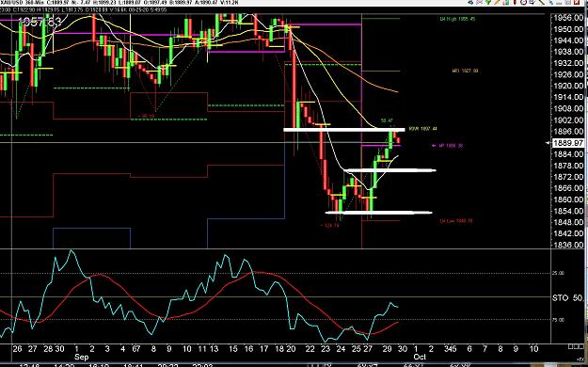588x367 pixels.
Task: Click the 1836.00 price axis label
Action: [568, 245]
